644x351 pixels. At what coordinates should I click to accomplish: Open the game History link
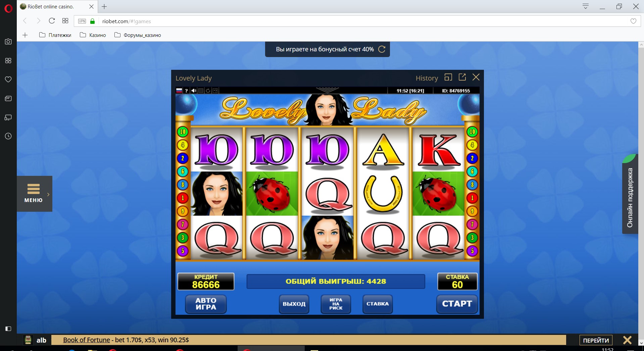tap(427, 78)
